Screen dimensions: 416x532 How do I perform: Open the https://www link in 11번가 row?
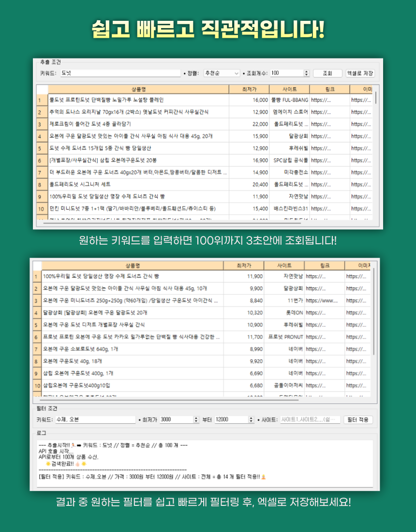point(322,300)
